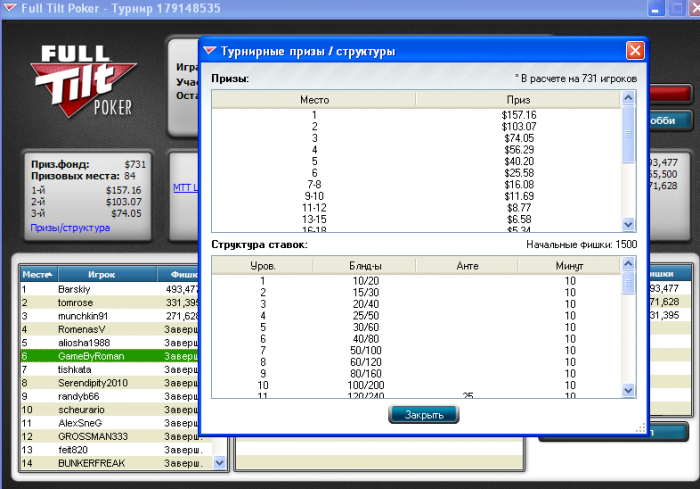Click the up arrow of prizes list scrollbar
This screenshot has width=700, height=489.
628,98
